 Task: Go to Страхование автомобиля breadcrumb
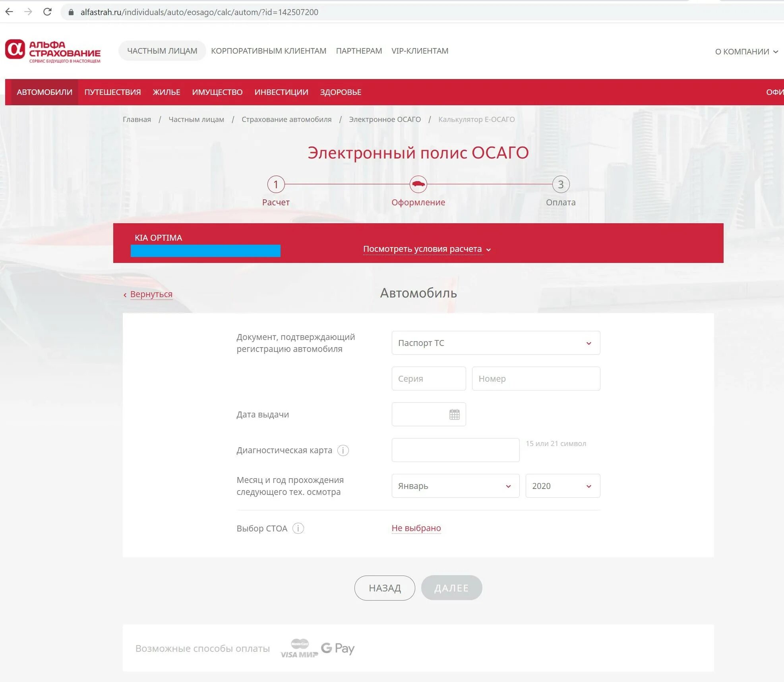pos(286,120)
